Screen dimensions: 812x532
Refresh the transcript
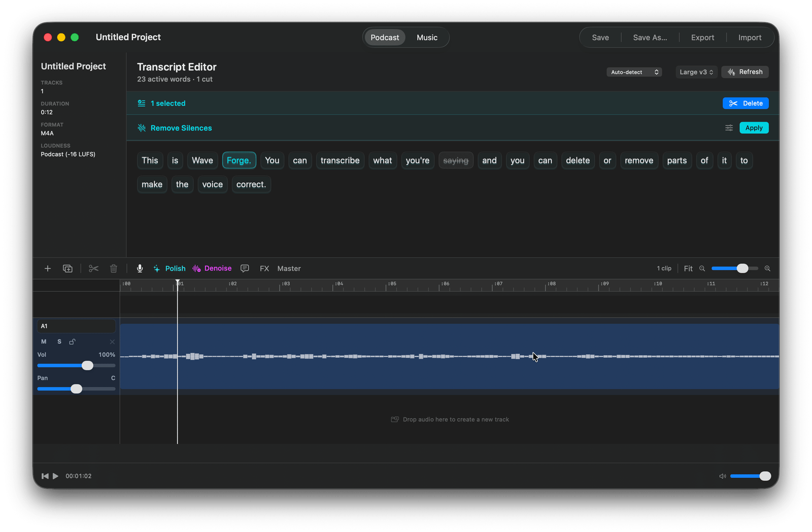(745, 72)
